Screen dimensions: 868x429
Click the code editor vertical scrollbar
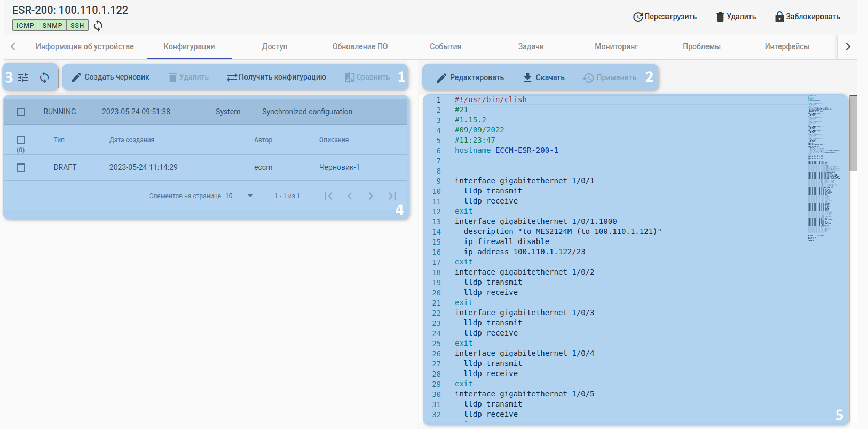[853, 134]
